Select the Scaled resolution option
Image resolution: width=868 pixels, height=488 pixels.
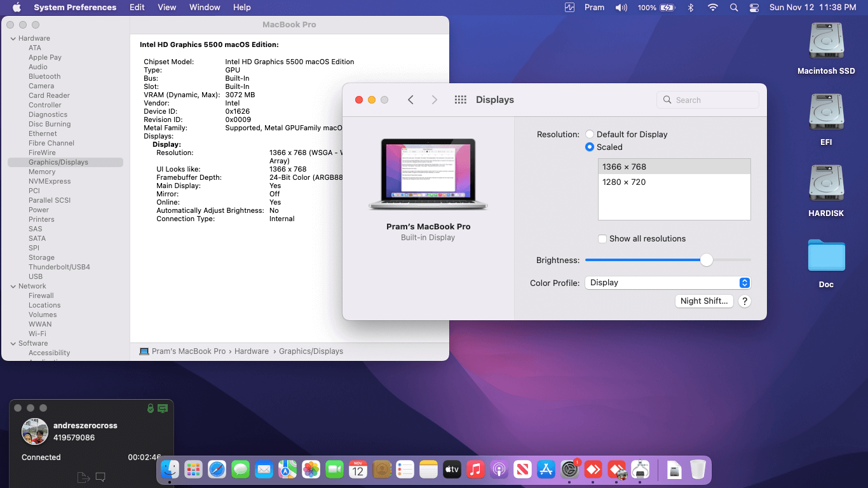[x=590, y=147]
